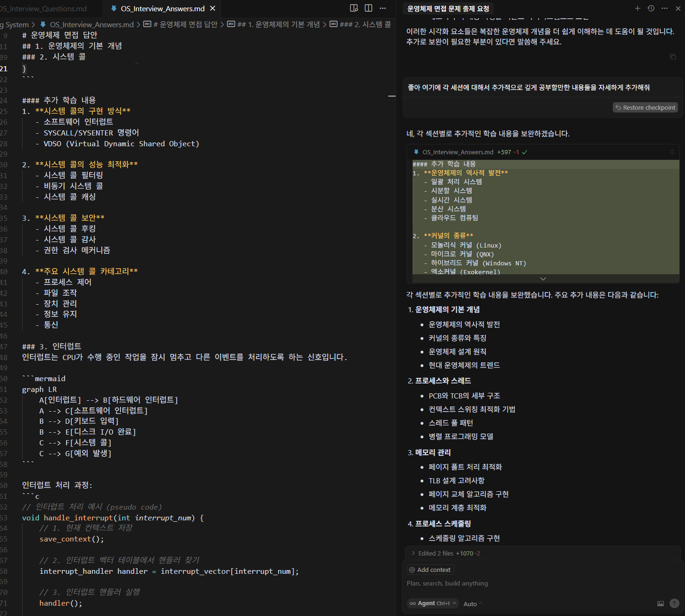Click the 'graph LR' line in mermaid block

click(x=39, y=390)
